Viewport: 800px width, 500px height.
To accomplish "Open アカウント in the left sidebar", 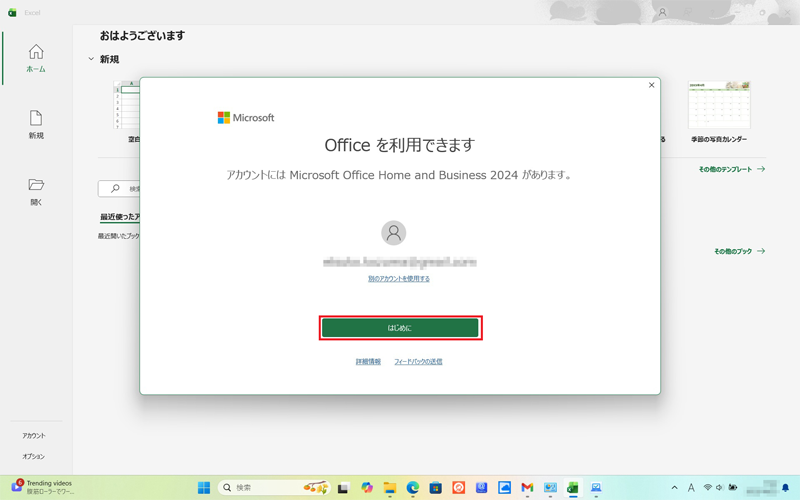I will tap(34, 436).
